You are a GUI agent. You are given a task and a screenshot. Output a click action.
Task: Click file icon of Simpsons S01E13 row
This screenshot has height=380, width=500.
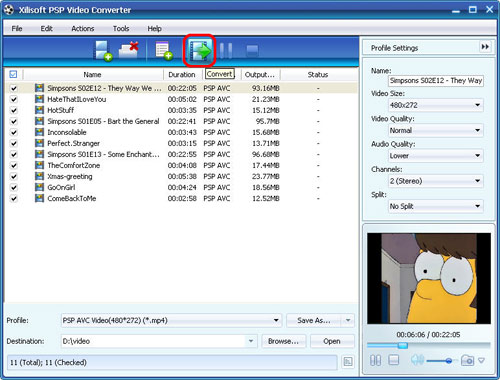[x=39, y=154]
